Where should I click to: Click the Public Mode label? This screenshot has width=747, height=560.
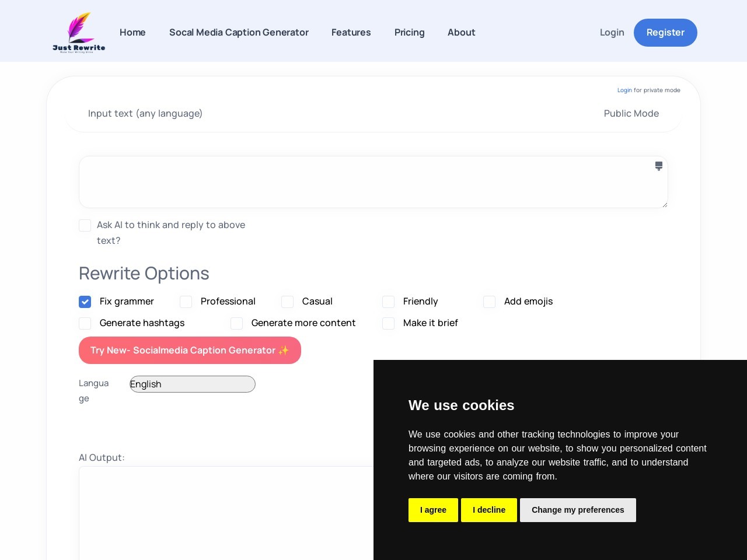(x=631, y=114)
